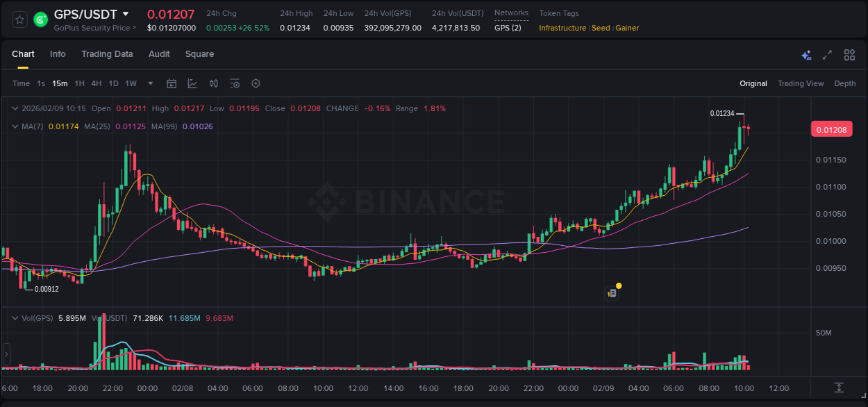Click the OHLC candles comparison icon
This screenshot has height=407, width=868.
pyautogui.click(x=214, y=83)
